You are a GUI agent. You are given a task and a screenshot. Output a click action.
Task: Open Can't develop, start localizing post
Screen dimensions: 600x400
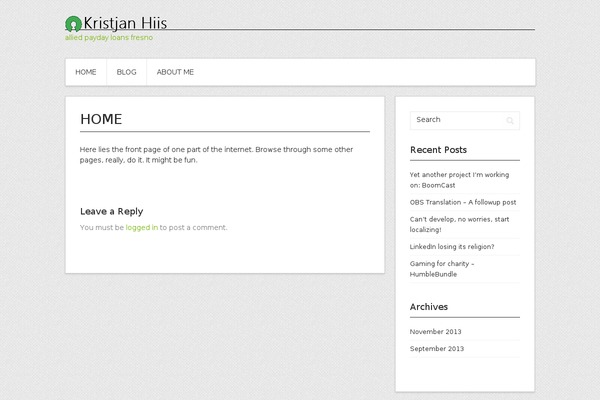459,224
